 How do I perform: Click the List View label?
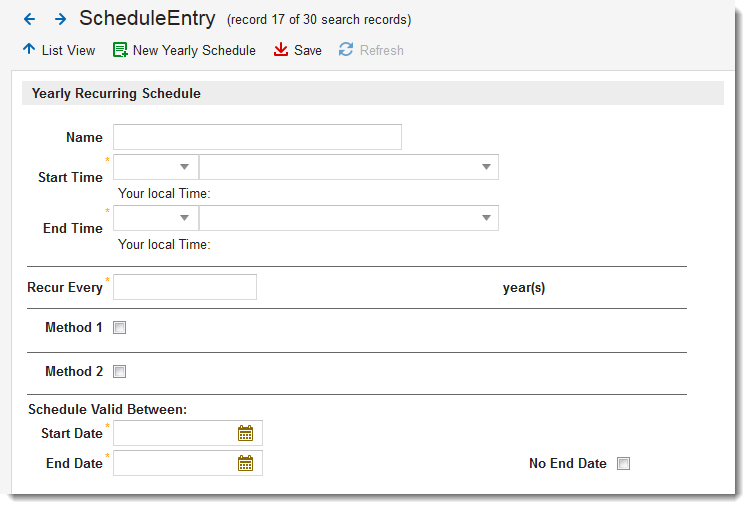tap(68, 50)
